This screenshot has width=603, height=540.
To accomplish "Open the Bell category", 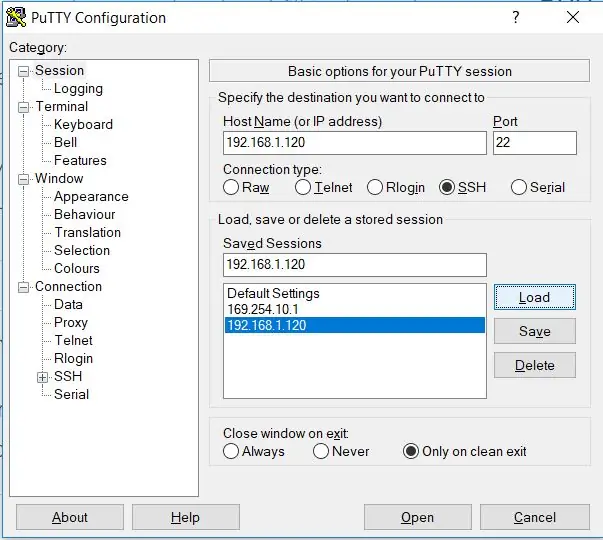I will tap(65, 143).
